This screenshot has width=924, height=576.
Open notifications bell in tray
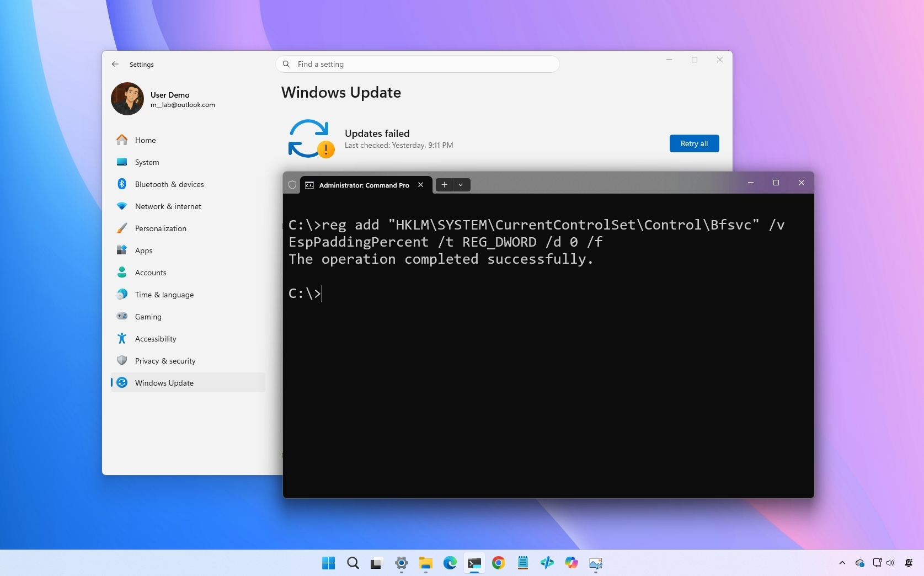[909, 563]
